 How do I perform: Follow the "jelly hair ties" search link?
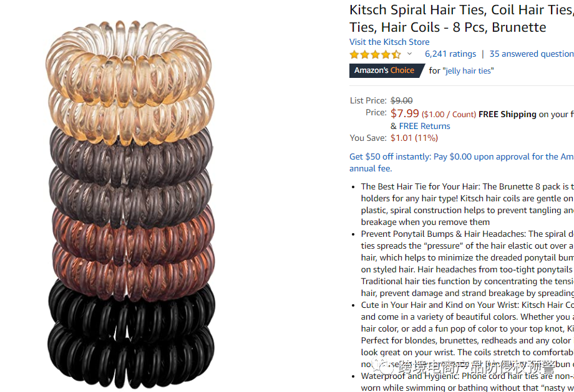468,70
